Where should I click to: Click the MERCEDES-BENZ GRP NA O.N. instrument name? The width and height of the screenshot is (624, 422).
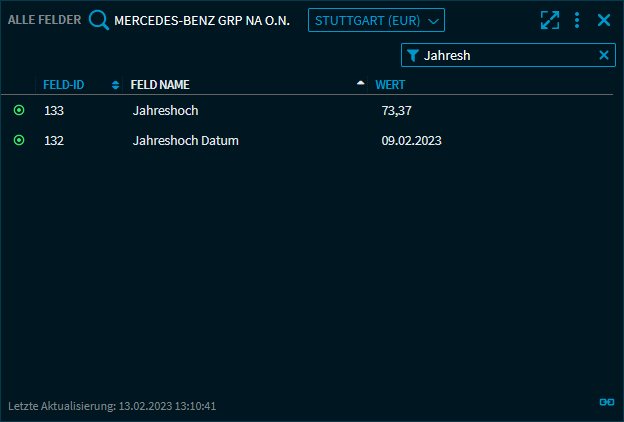[202, 21]
